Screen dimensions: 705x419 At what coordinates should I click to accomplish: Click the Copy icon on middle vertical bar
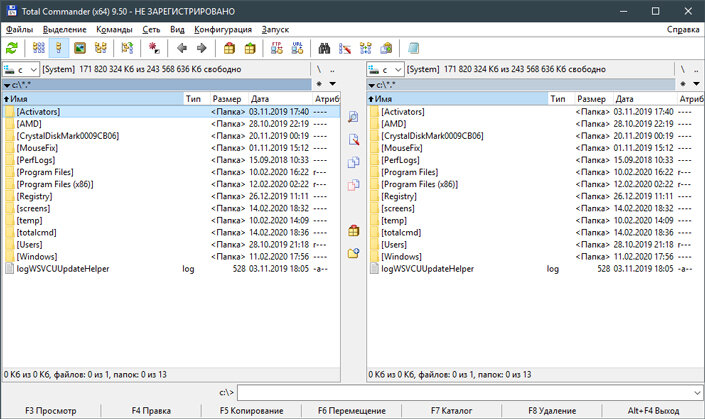coord(353,162)
